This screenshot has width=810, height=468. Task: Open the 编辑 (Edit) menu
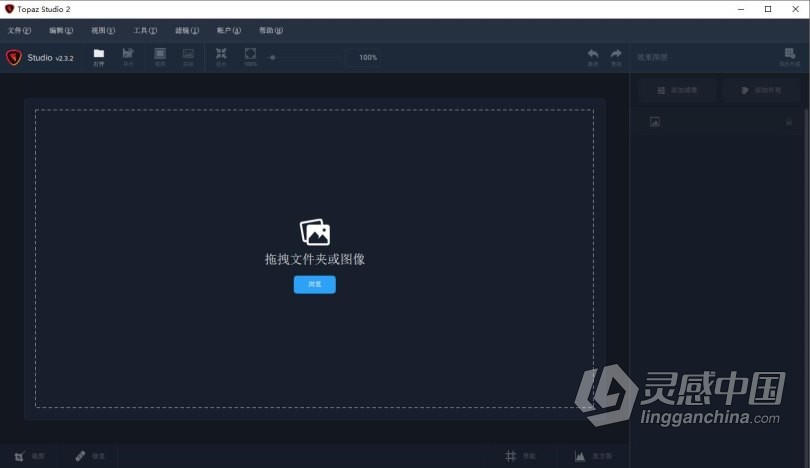click(x=61, y=30)
